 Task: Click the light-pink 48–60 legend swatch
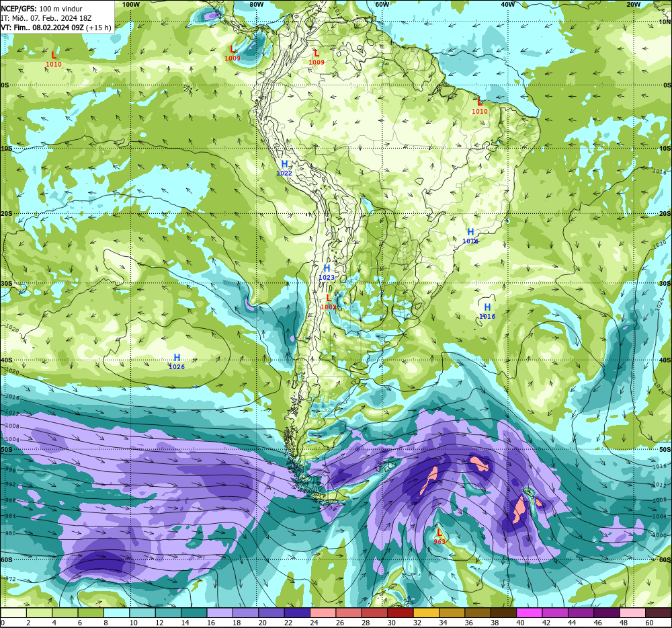tap(632, 613)
